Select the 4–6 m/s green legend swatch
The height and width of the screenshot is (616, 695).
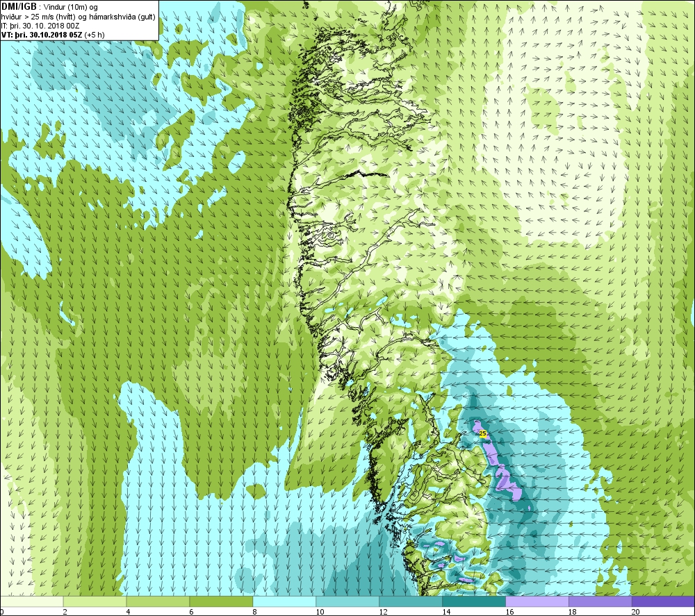[x=158, y=601]
